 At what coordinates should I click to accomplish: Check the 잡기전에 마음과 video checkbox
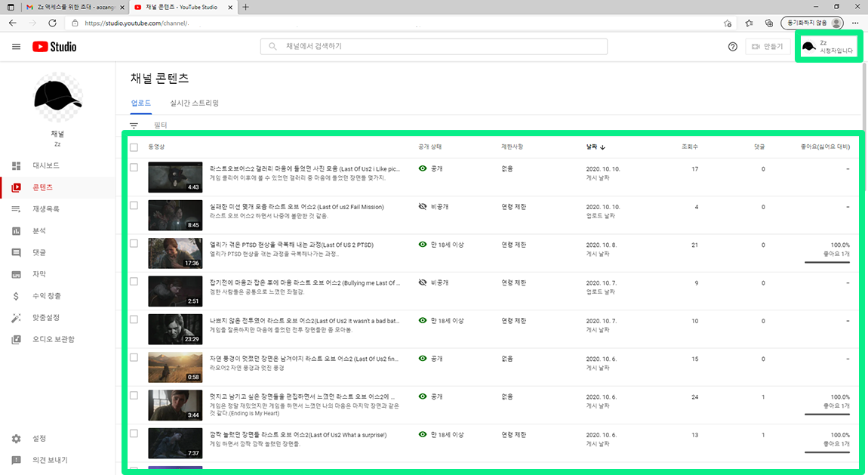click(134, 281)
